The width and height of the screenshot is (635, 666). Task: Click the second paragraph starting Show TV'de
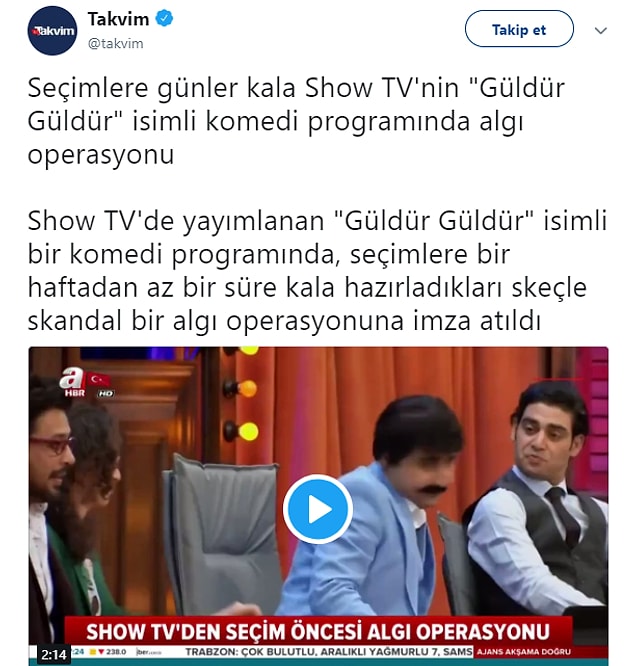(x=317, y=271)
